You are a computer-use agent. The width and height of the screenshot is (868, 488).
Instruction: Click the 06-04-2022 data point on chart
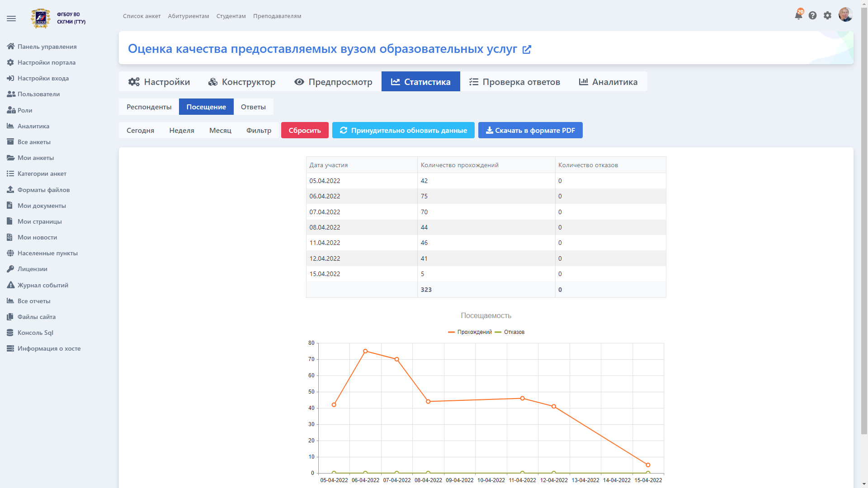click(365, 351)
